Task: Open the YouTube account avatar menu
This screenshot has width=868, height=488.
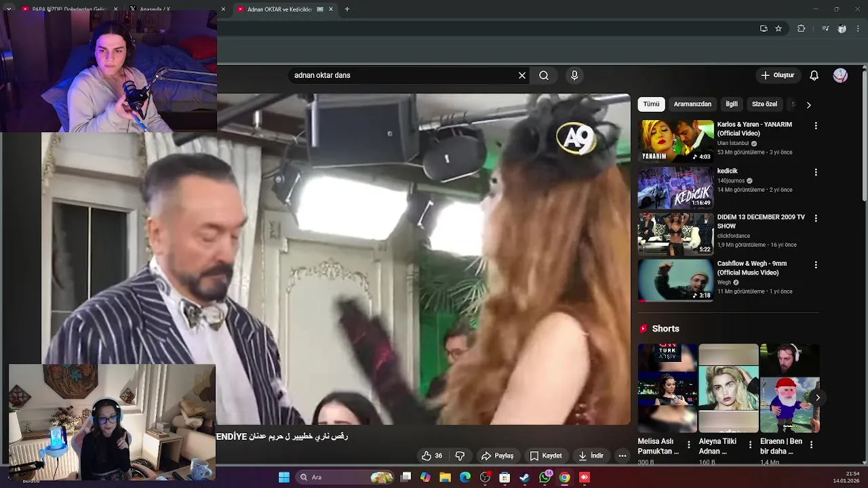Action: [840, 75]
